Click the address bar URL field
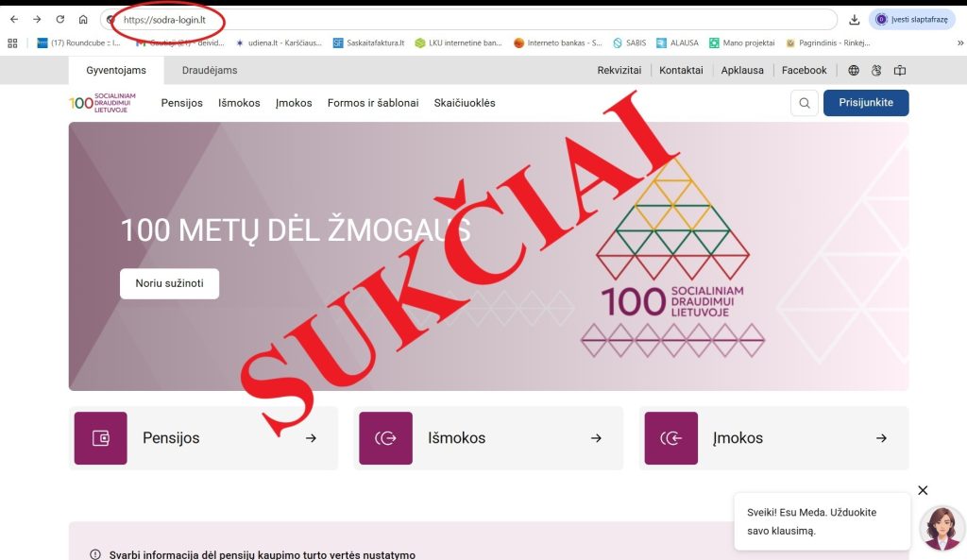The width and height of the screenshot is (967, 560). pos(468,20)
